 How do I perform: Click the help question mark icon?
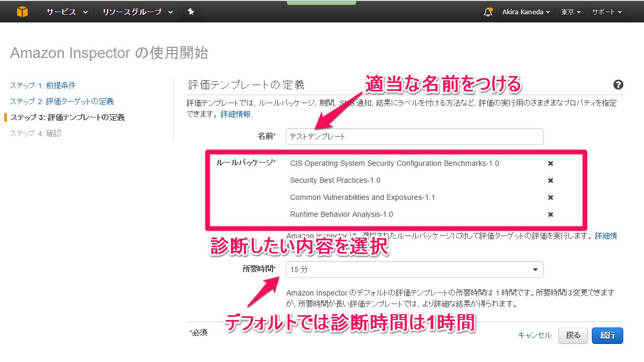point(618,85)
